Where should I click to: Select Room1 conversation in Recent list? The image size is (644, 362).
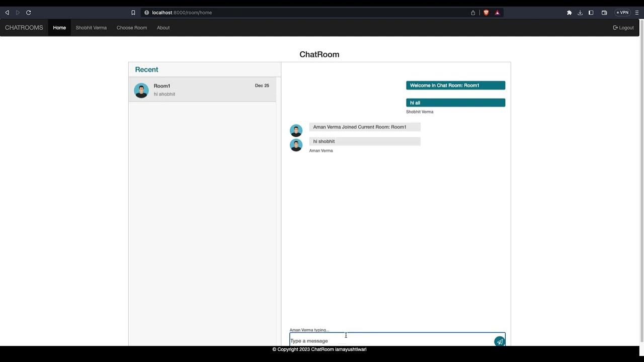(x=202, y=89)
